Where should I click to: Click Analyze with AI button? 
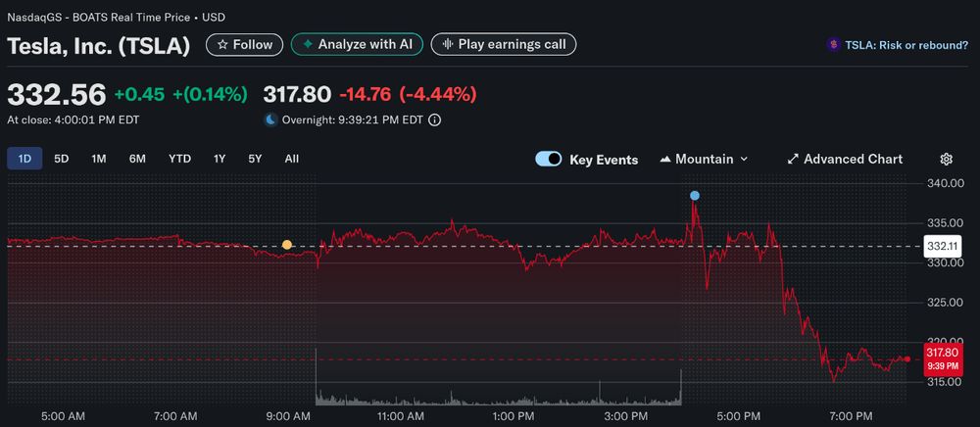click(x=357, y=44)
